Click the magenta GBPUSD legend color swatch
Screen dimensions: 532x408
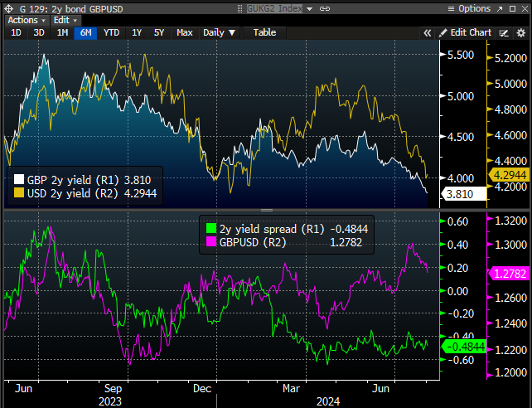click(210, 242)
